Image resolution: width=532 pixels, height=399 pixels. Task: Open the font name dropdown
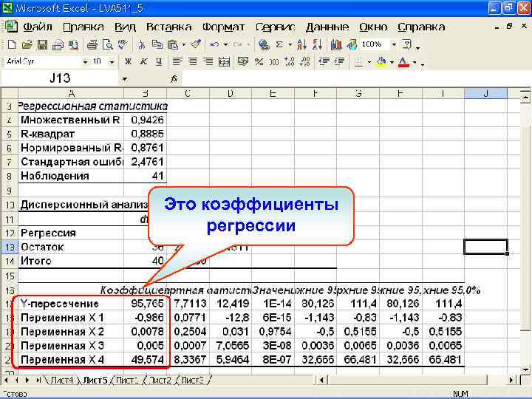(85, 62)
